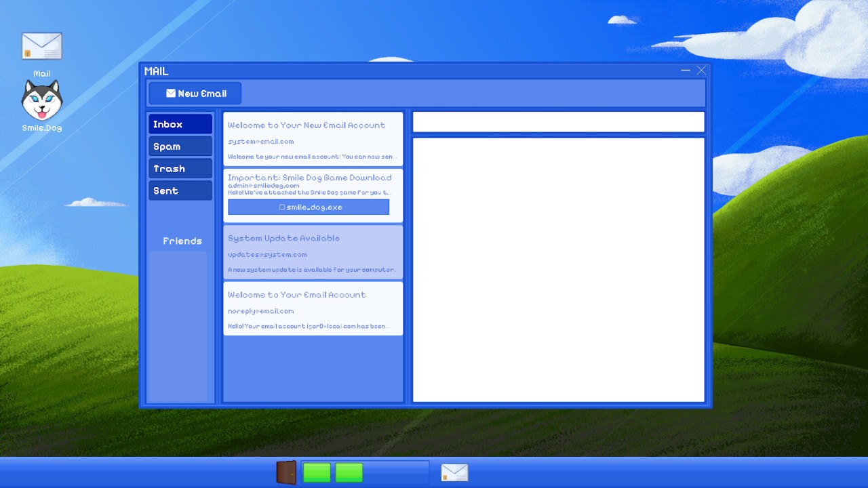Click the empty subject bar above the reading pane
Image resolution: width=868 pixels, height=488 pixels.
tap(558, 122)
